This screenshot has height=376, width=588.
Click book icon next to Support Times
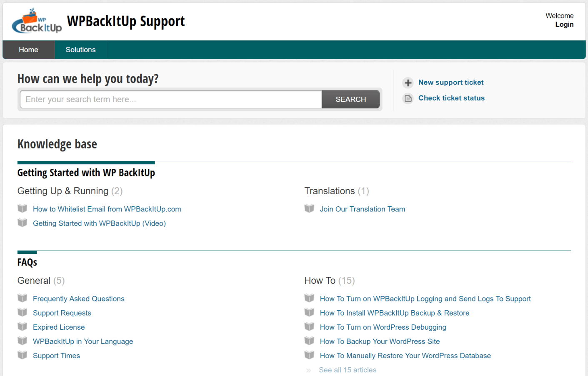(23, 355)
